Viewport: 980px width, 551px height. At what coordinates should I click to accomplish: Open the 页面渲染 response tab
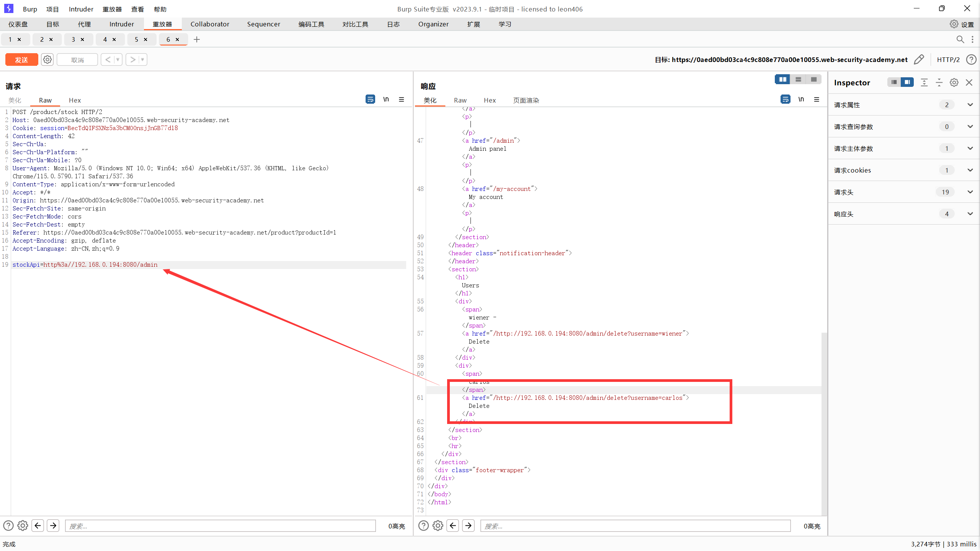point(526,100)
